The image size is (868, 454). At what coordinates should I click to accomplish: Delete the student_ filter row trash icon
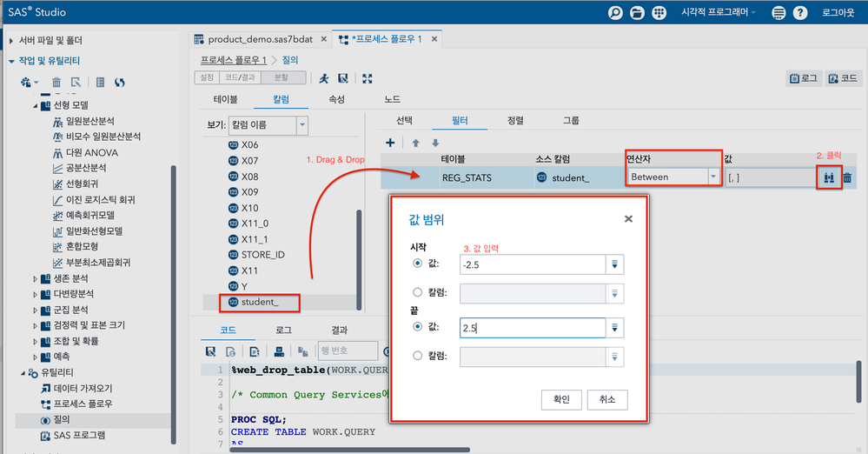[847, 177]
